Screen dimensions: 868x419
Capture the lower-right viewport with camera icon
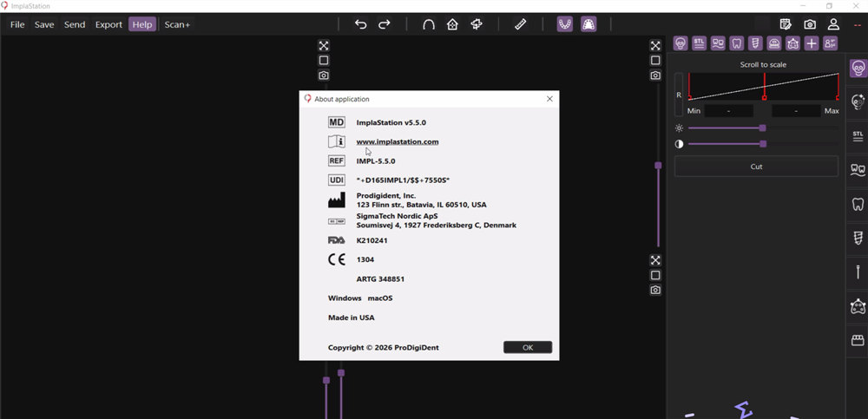[655, 290]
